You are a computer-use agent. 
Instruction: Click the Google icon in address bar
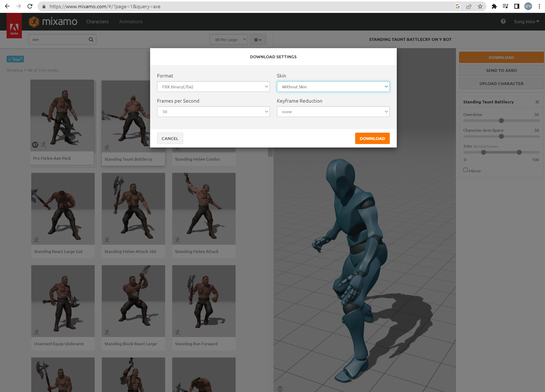[458, 7]
